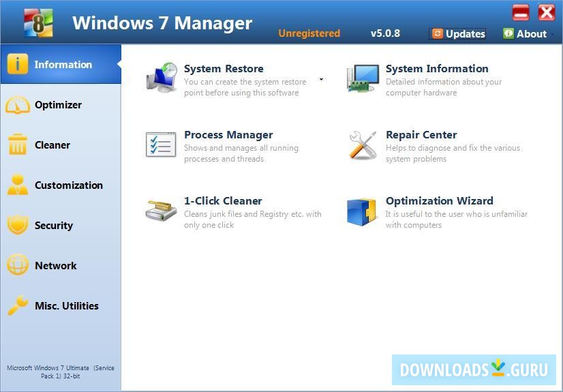Screen dimensions: 563x392
Task: Click the Windows 7 Manager logo icon
Action: (x=38, y=23)
